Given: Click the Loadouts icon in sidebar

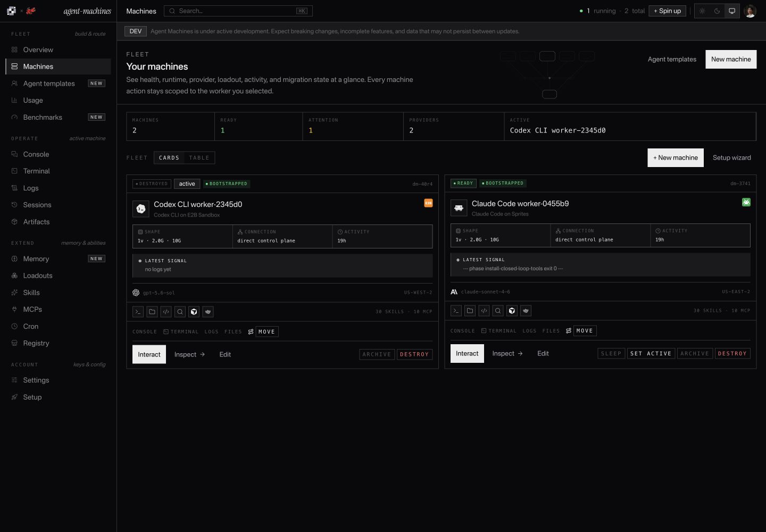Looking at the screenshot, I should 14,276.
